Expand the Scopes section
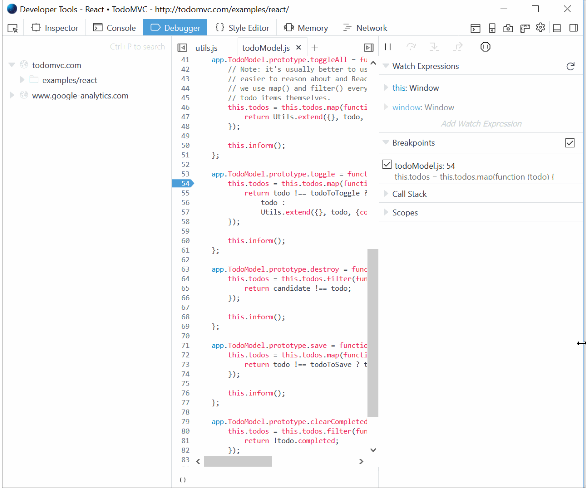The width and height of the screenshot is (586, 489). [405, 212]
